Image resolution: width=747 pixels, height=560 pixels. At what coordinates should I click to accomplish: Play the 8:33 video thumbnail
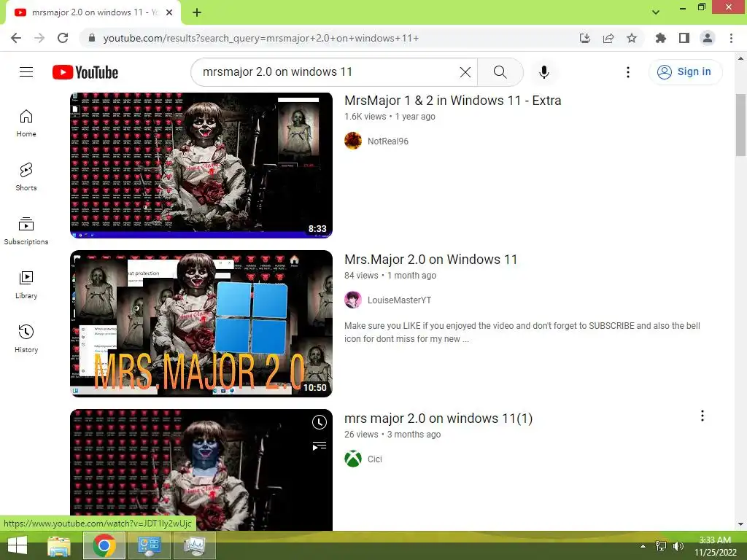click(201, 166)
